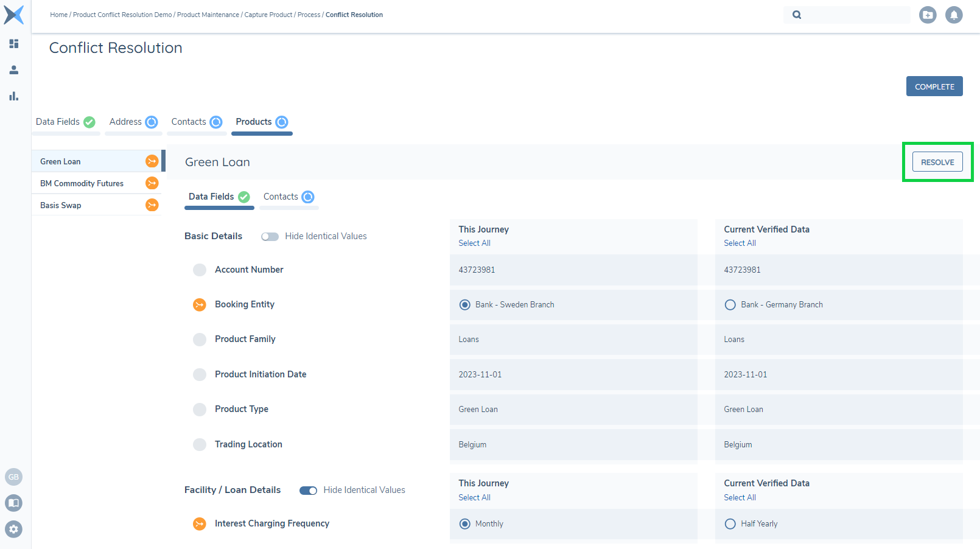The height and width of the screenshot is (549, 980).
Task: Select Basis Swap in the product list
Action: coord(60,205)
